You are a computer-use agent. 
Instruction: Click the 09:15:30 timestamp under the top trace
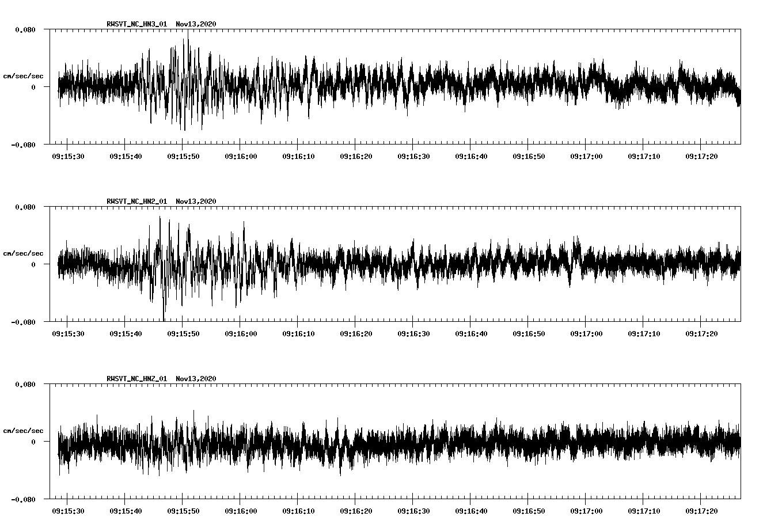[67, 155]
